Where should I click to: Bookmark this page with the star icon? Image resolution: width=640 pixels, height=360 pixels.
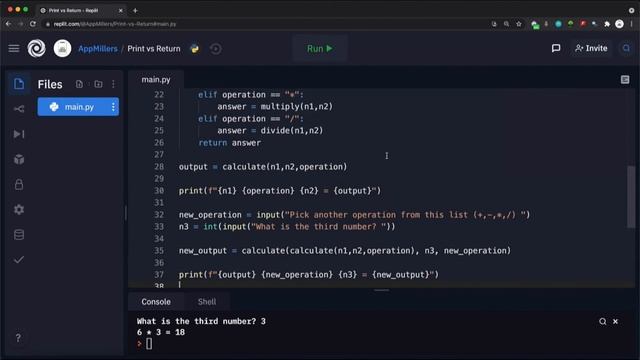(519, 24)
